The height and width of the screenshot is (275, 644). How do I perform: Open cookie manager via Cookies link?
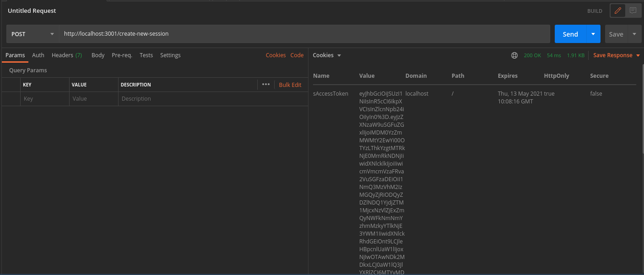pos(276,55)
